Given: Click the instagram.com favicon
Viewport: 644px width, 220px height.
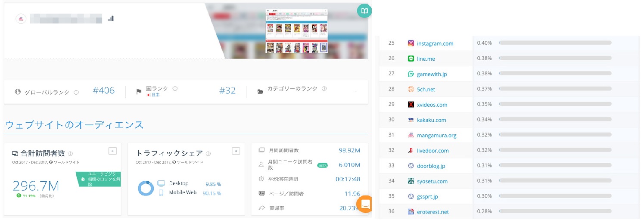Looking at the screenshot, I should pos(411,43).
